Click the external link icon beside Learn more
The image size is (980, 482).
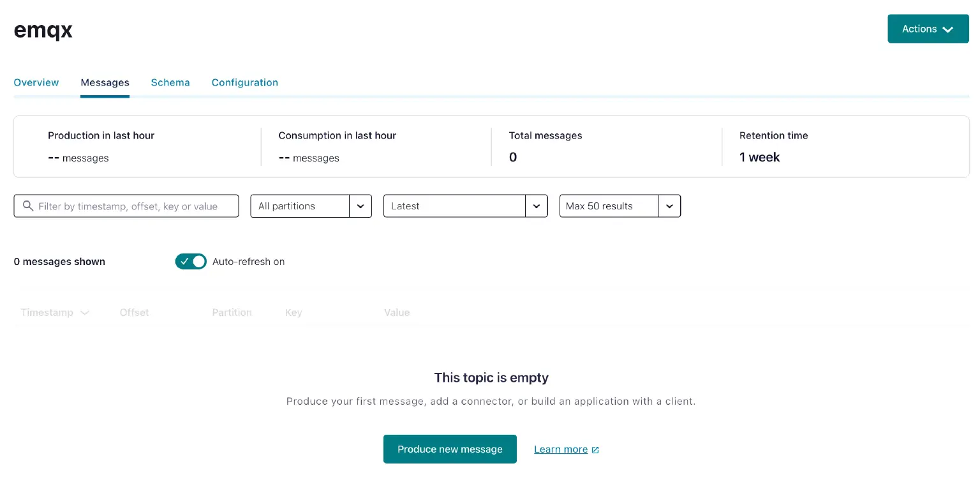(x=595, y=449)
